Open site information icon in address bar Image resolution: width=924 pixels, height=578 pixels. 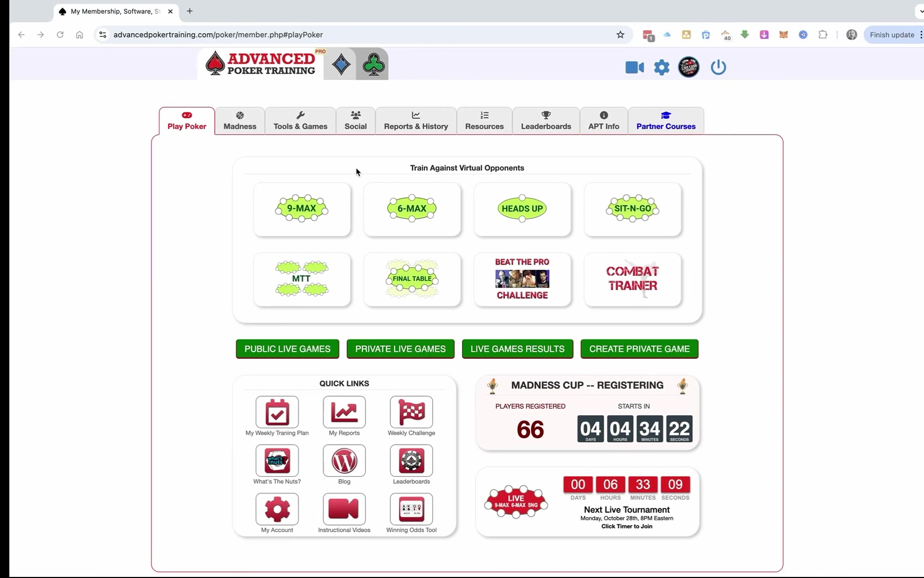click(x=103, y=35)
